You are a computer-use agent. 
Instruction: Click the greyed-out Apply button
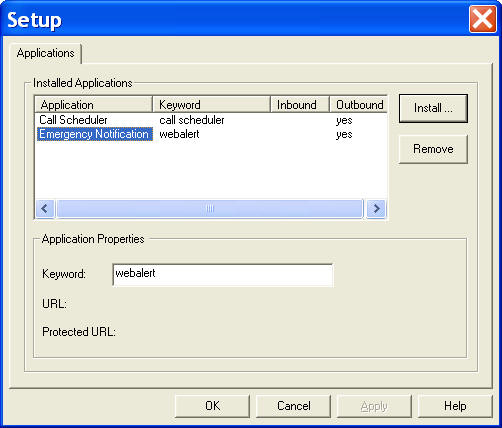point(374,406)
